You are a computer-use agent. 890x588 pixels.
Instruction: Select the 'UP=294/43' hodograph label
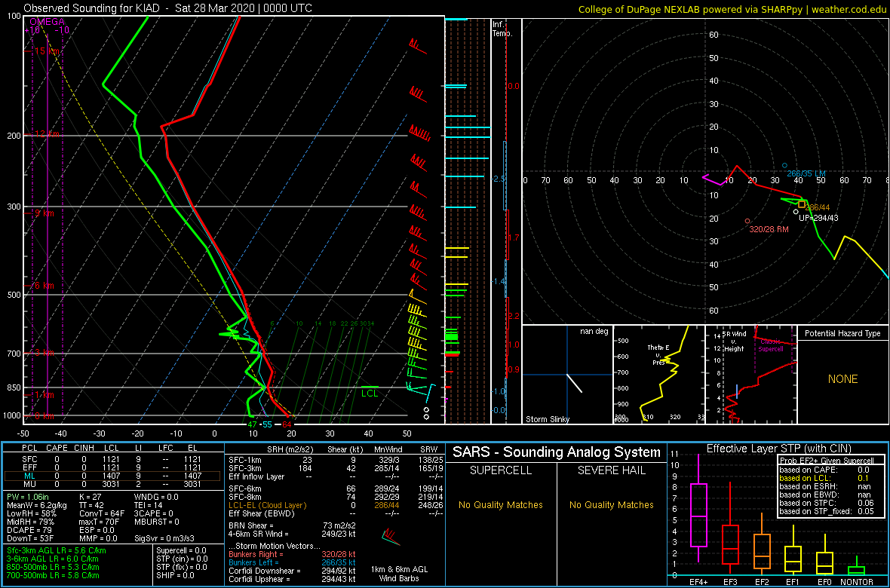click(818, 218)
